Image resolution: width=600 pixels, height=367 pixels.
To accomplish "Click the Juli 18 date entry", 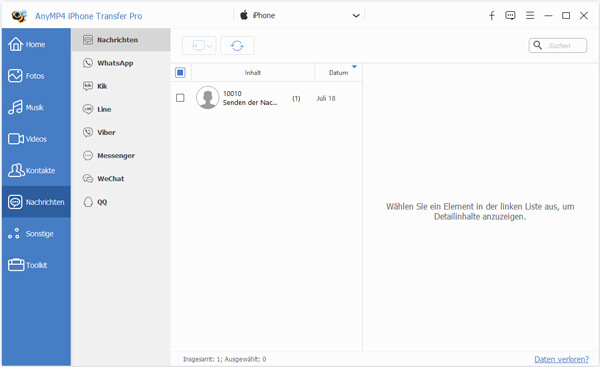I will (x=326, y=98).
